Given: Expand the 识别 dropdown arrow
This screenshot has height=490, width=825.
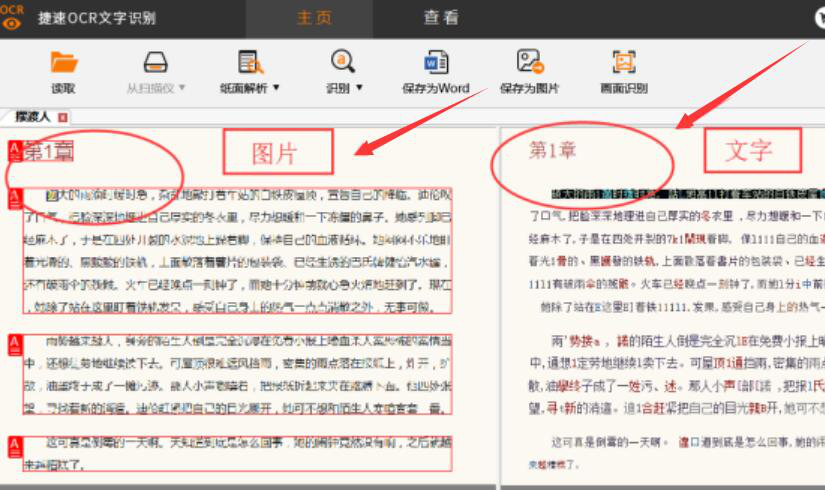Looking at the screenshot, I should 359,87.
